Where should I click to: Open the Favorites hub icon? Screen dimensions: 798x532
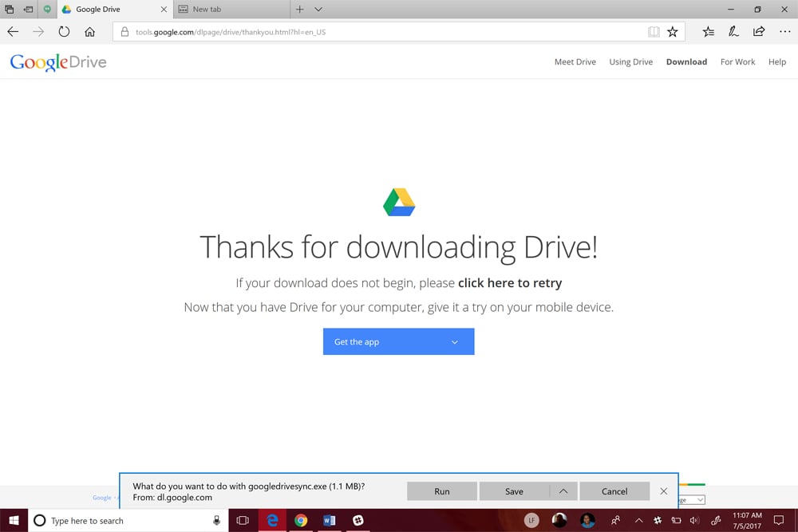click(x=708, y=32)
